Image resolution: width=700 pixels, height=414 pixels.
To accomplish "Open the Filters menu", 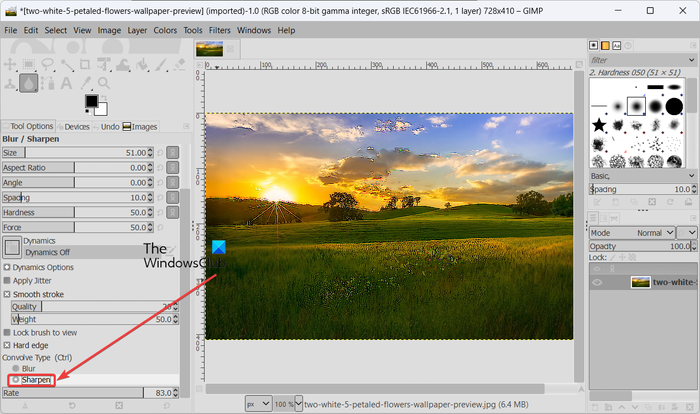I will [219, 30].
